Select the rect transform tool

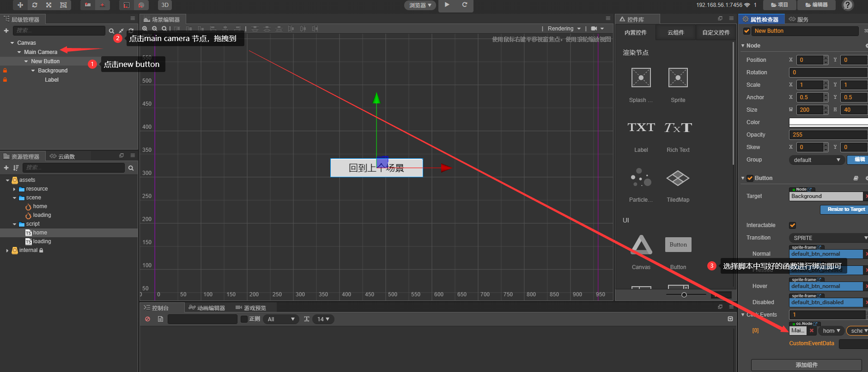pos(63,5)
